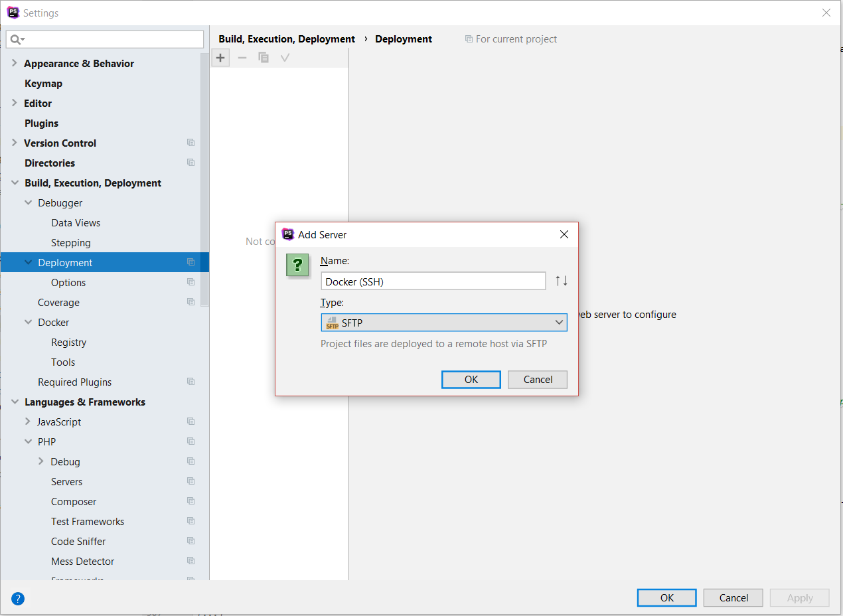Click project-level icon beside JavaScript
Screen dimensions: 843x616
click(x=191, y=422)
